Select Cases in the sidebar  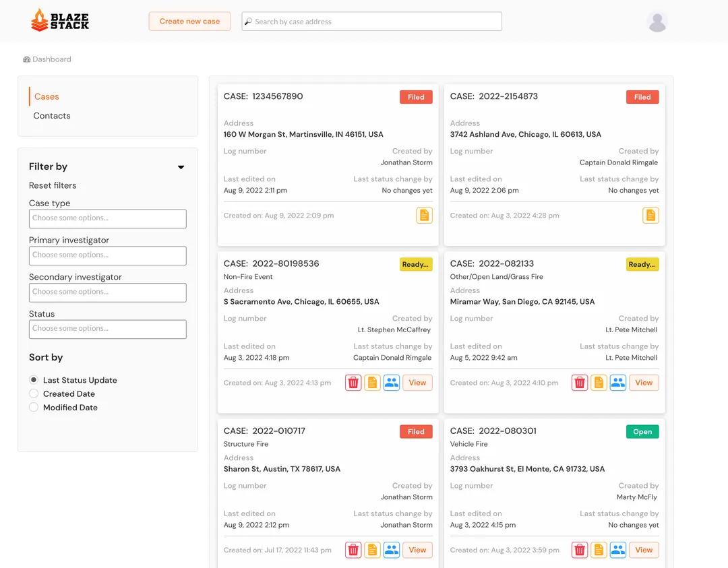[x=47, y=97]
